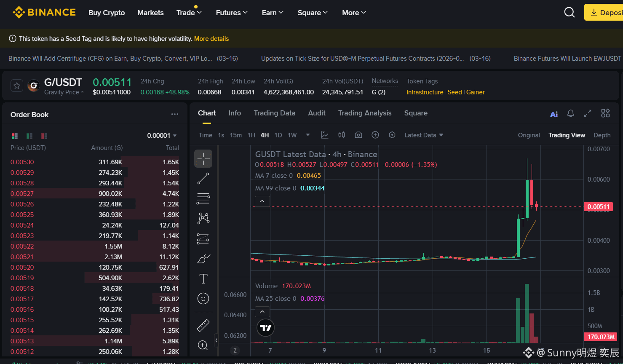Screen dimensions: 623x364
Task: Switch to the Trading Data tab
Action: coord(274,113)
